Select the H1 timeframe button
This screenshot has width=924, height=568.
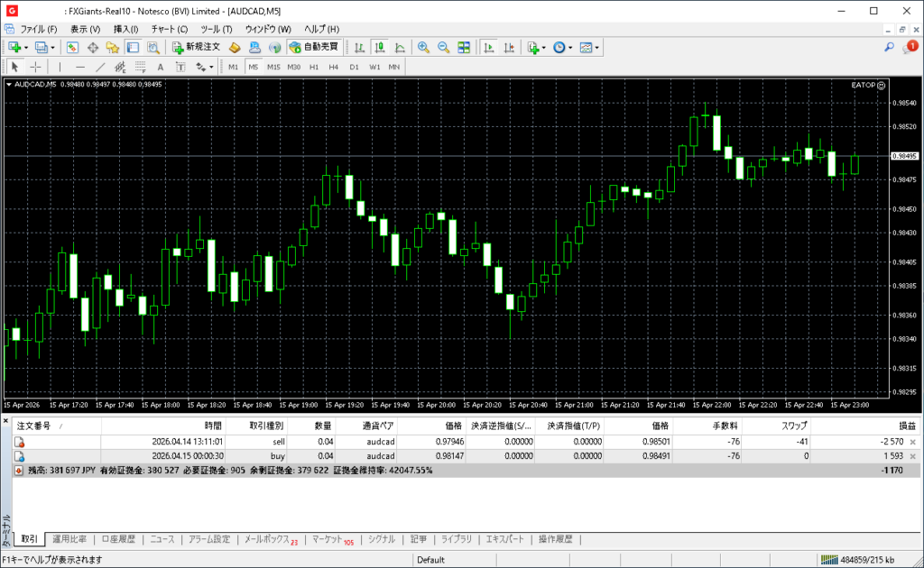(314, 67)
